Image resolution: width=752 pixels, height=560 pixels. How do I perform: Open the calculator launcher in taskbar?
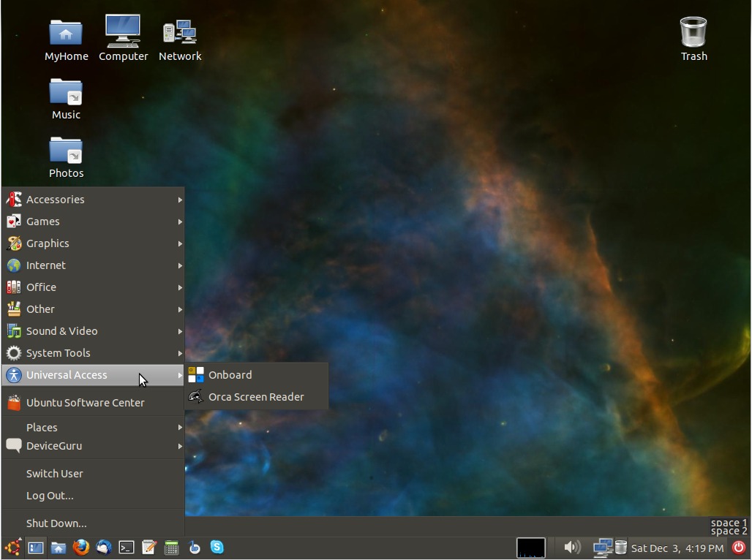(171, 548)
